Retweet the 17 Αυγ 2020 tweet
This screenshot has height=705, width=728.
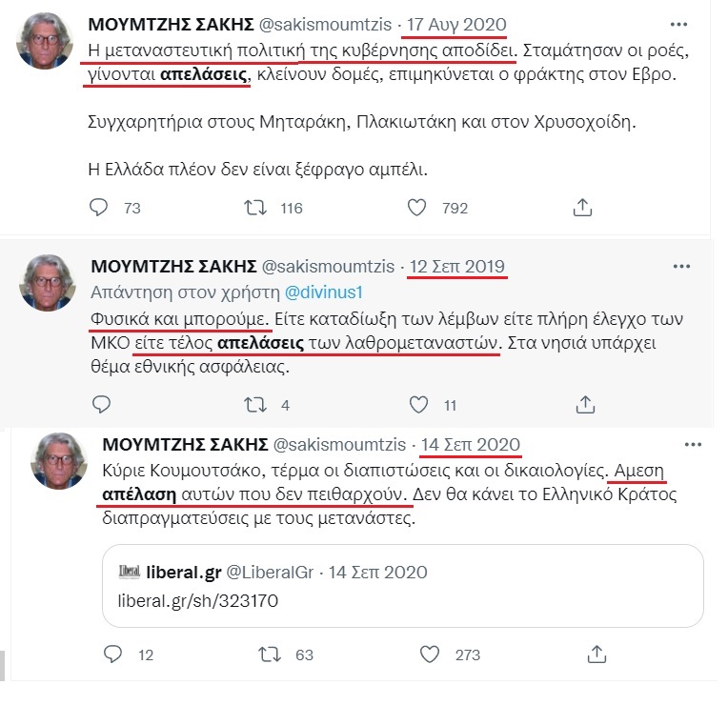(x=255, y=207)
